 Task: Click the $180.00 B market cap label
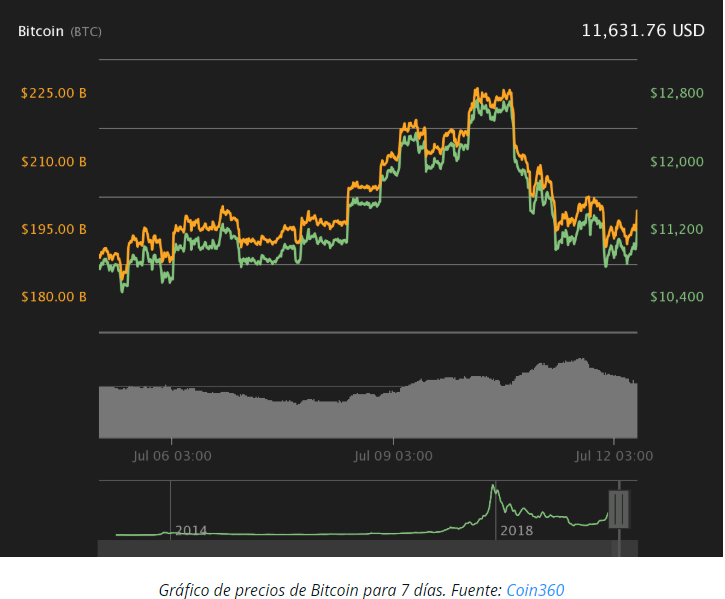coord(54,297)
